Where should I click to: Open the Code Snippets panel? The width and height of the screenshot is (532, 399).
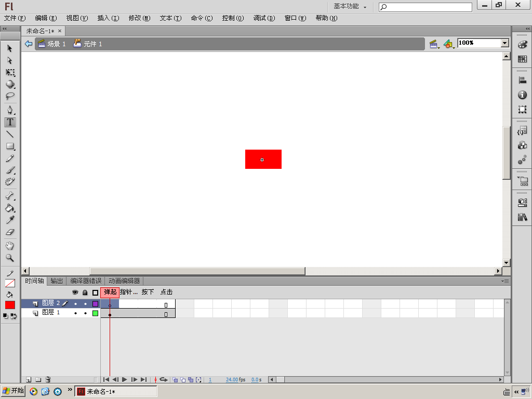click(x=523, y=130)
